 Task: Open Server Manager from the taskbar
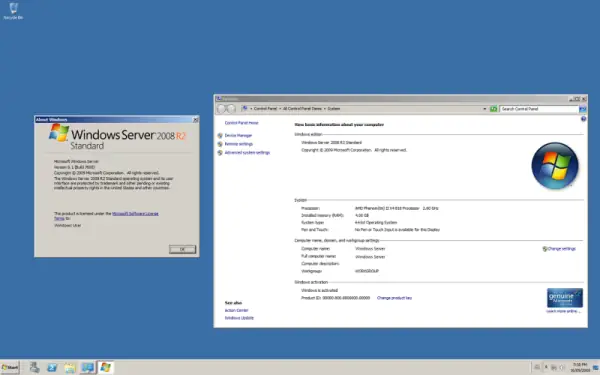(x=34, y=367)
